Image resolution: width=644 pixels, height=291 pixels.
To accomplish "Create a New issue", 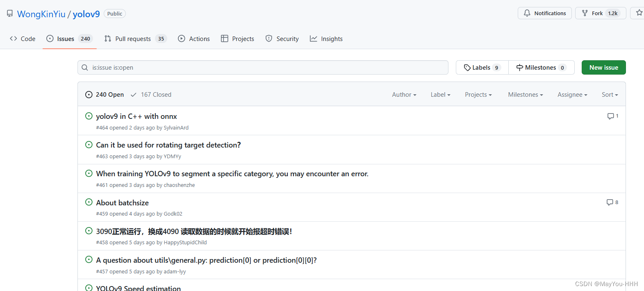I will [604, 68].
